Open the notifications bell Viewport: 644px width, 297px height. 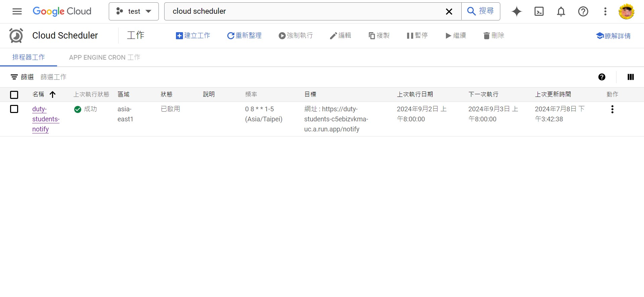tap(561, 11)
